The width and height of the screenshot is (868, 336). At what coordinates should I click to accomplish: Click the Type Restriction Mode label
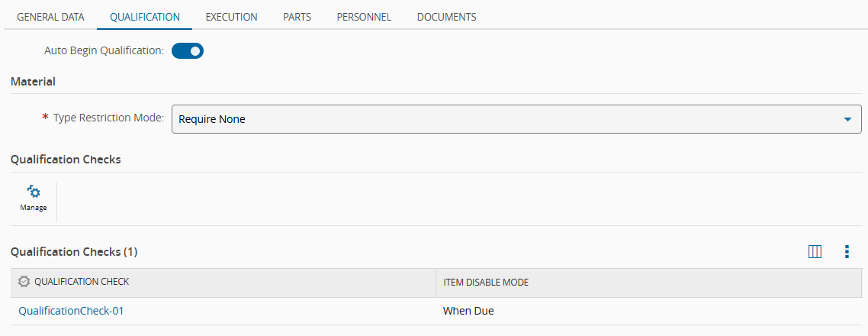(x=108, y=118)
